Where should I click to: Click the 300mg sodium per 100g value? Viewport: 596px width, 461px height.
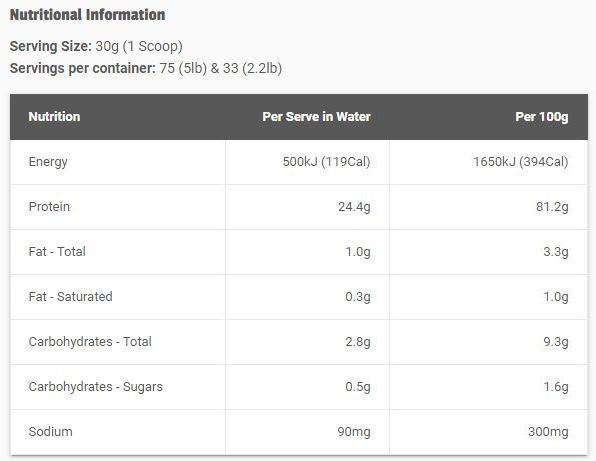(x=548, y=432)
